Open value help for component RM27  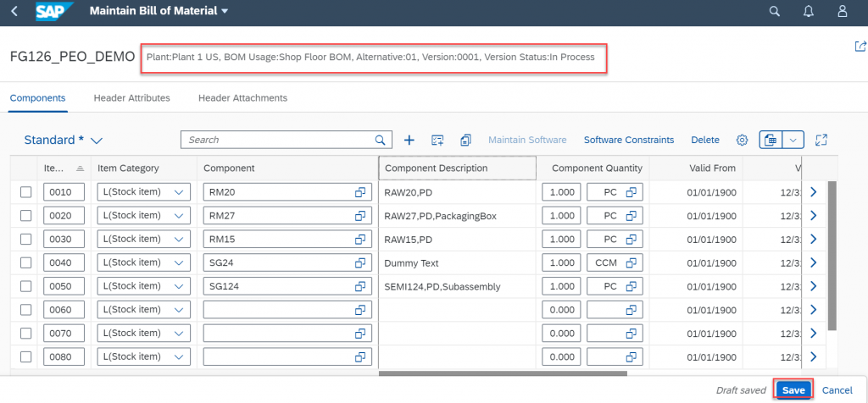pyautogui.click(x=360, y=216)
